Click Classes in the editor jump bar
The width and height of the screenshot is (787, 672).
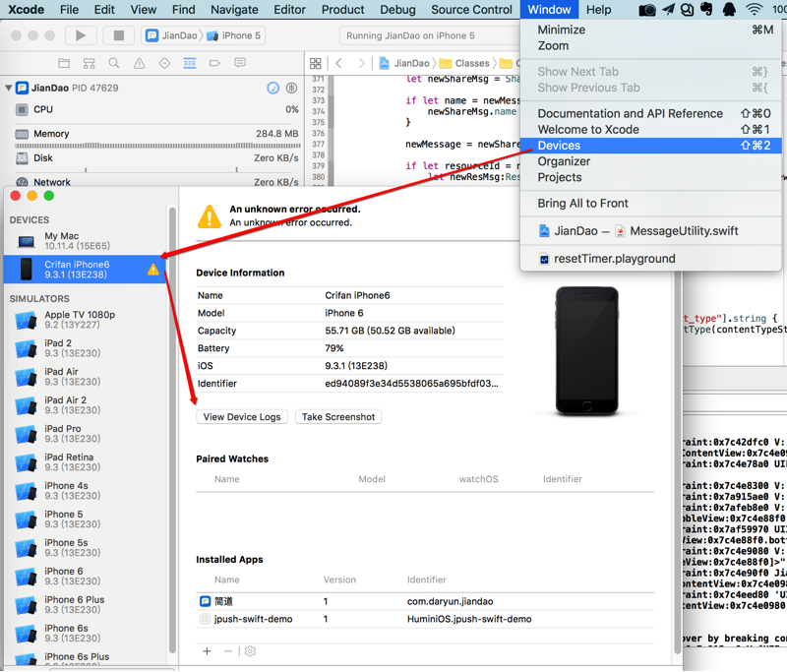[464, 63]
